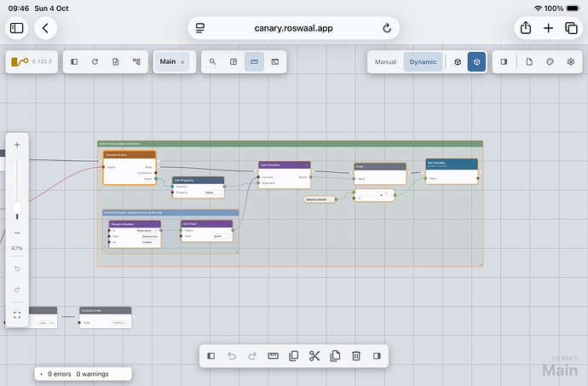Viewport: 588px width, 386px height.
Task: Click the zoom slider handle
Action: [x=17, y=207]
